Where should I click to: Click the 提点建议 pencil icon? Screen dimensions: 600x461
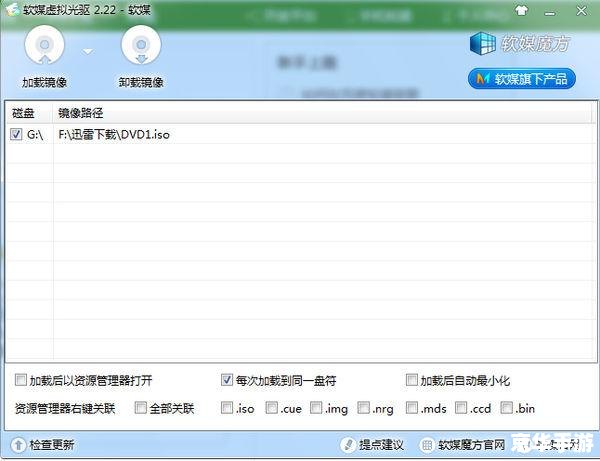click(348, 445)
